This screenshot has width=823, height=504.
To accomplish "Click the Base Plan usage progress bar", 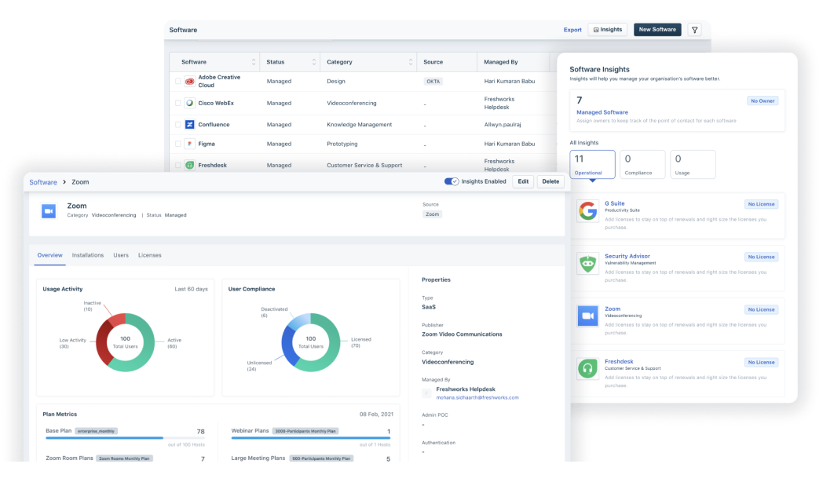I will (126, 440).
